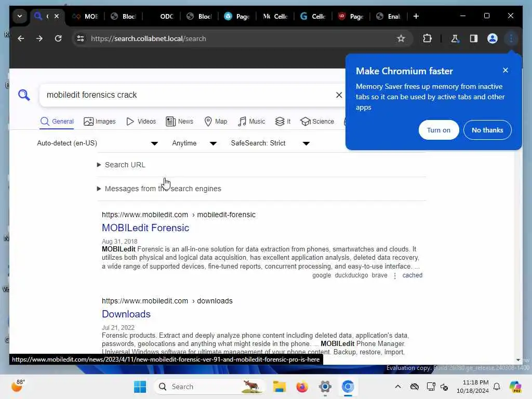Close the Make Chromium faster popup
The image size is (532, 399).
click(505, 70)
